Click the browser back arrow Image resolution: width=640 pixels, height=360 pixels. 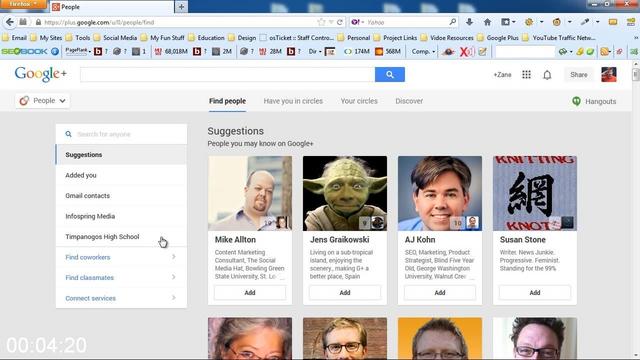(10, 22)
